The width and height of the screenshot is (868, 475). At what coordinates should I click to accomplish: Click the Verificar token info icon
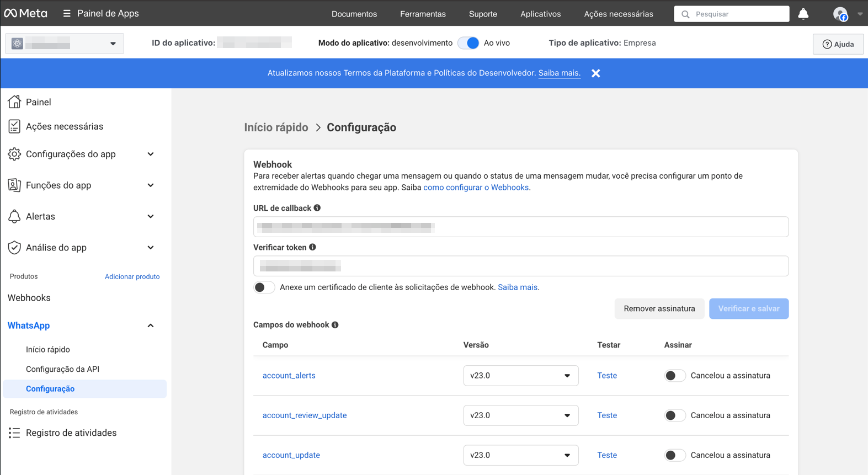(x=313, y=247)
